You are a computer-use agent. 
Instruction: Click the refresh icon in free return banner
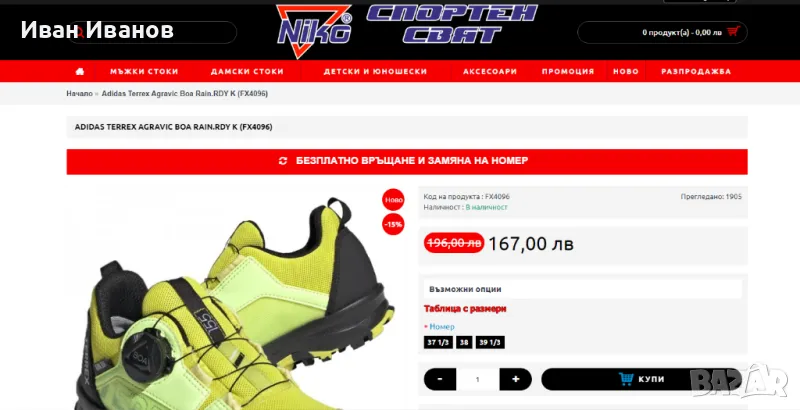pos(283,161)
